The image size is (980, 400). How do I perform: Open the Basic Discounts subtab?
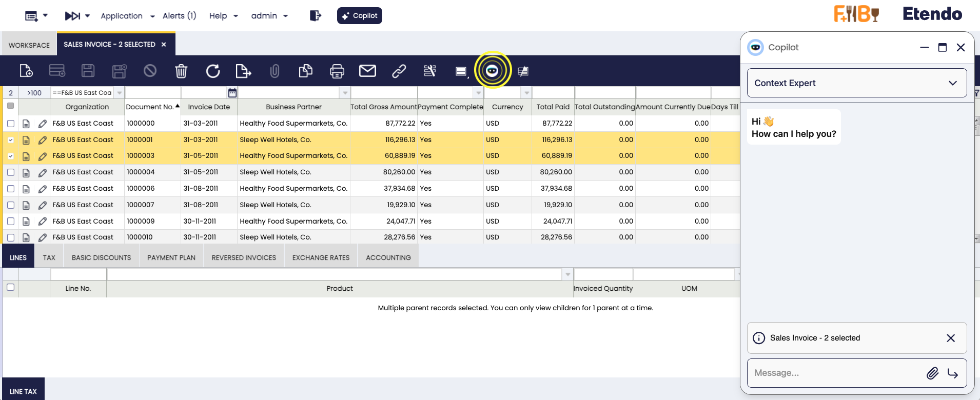[x=102, y=257]
